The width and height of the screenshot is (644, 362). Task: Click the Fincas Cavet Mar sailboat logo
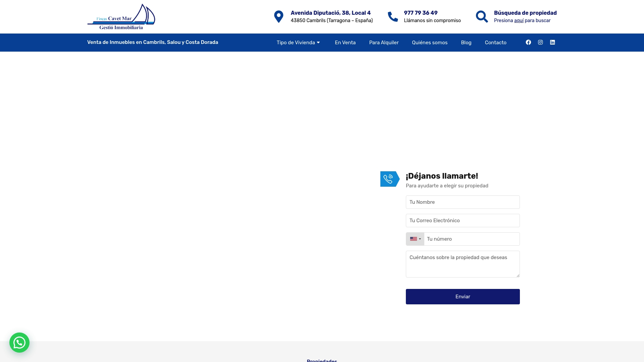[121, 17]
